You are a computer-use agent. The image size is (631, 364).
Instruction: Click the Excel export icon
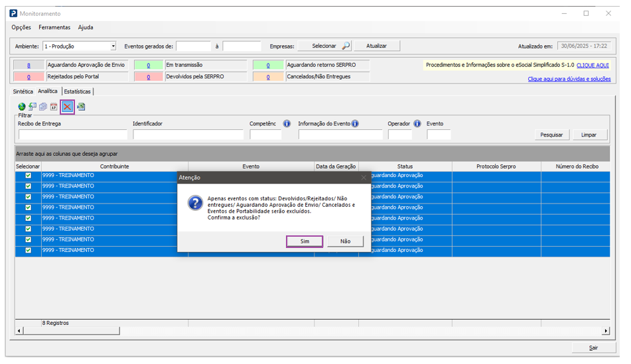click(81, 107)
